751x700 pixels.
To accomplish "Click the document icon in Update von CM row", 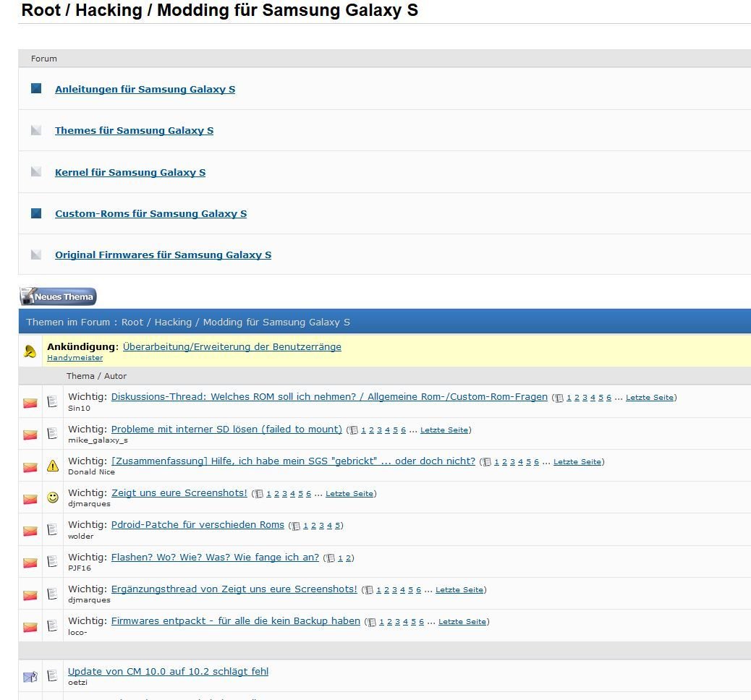I will pos(53,675).
